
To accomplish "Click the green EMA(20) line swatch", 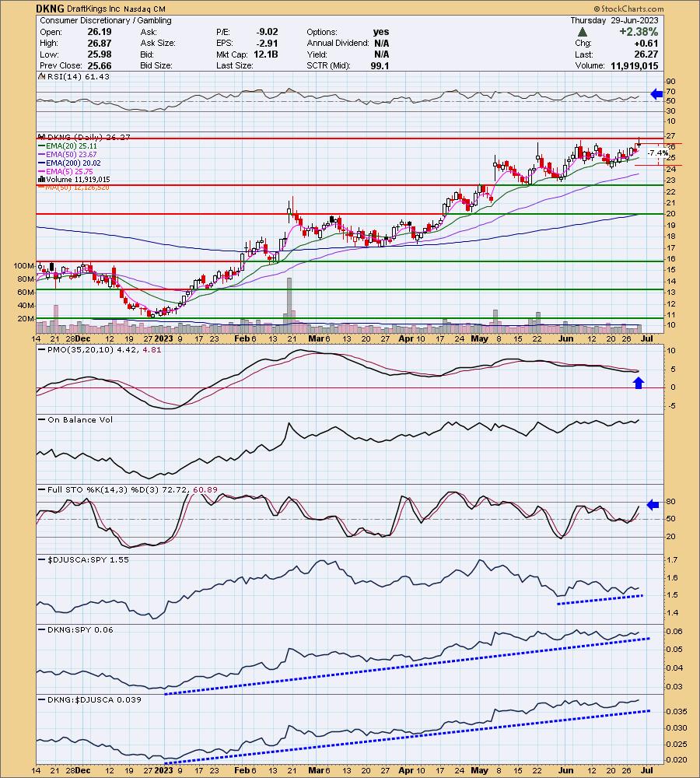I will tap(42, 146).
